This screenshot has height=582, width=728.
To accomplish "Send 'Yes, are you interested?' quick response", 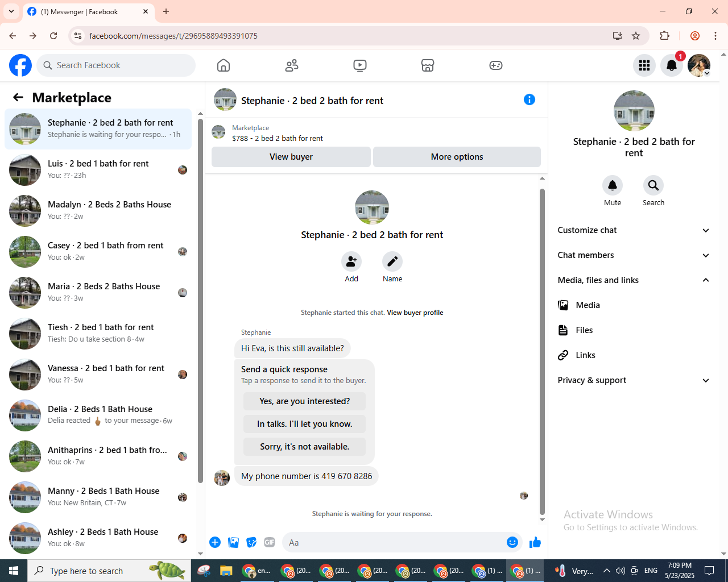I will tap(305, 401).
